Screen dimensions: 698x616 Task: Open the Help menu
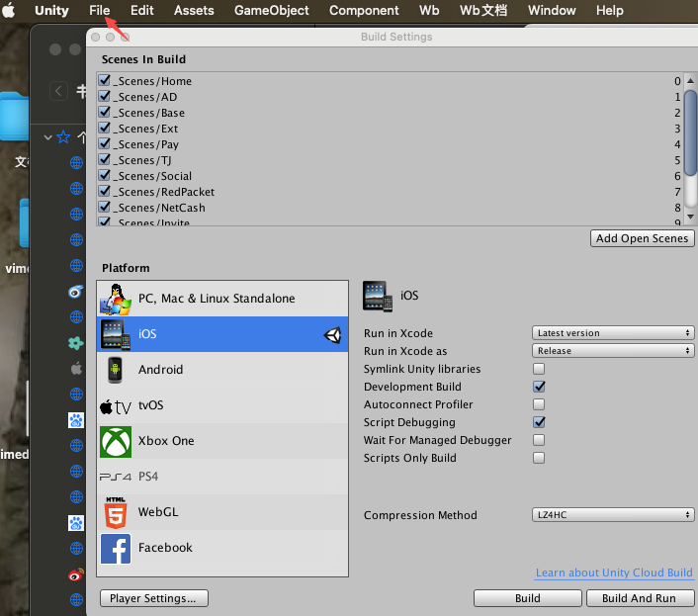610,10
